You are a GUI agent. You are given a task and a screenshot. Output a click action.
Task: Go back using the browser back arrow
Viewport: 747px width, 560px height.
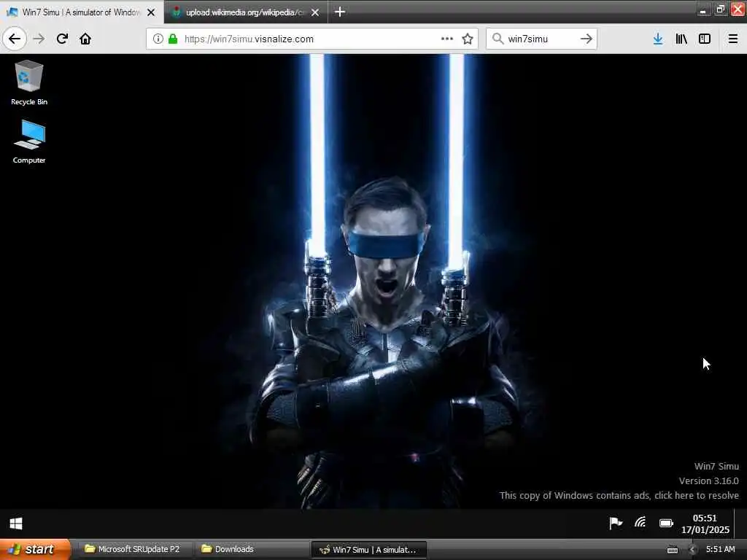[x=15, y=39]
